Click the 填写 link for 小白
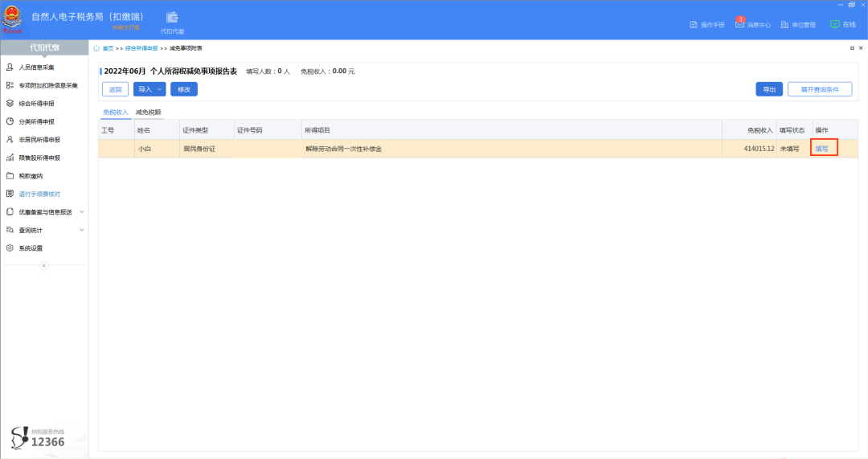 [821, 149]
